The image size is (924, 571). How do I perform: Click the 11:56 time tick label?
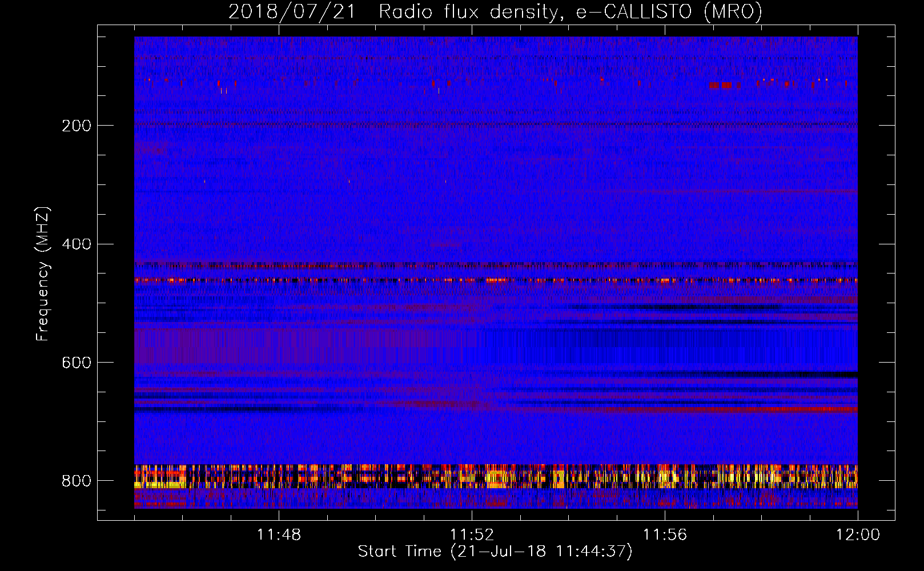pyautogui.click(x=665, y=535)
